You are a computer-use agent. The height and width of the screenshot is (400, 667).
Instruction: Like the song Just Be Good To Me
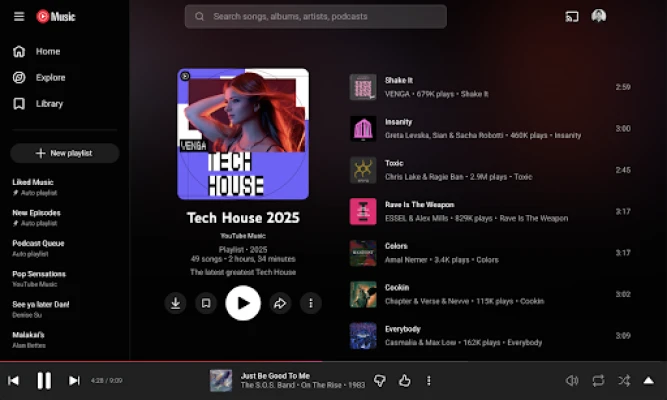[x=405, y=380]
